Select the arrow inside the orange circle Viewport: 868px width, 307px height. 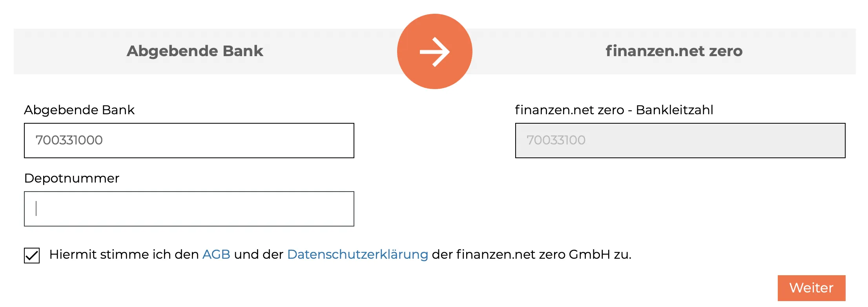[434, 51]
